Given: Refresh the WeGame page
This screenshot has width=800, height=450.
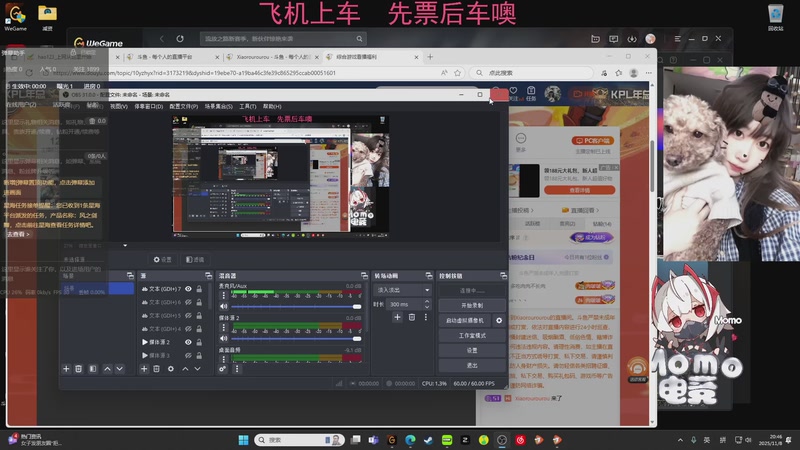Looking at the screenshot, I should (x=180, y=39).
